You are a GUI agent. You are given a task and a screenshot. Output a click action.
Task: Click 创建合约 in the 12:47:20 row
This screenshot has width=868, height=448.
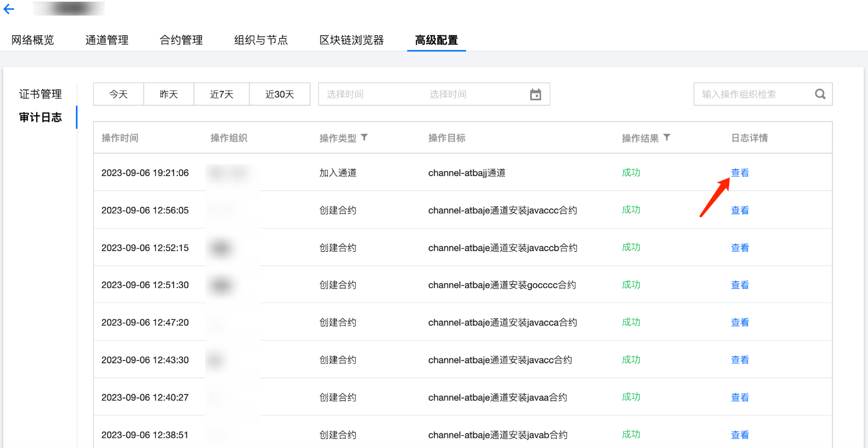(x=338, y=322)
